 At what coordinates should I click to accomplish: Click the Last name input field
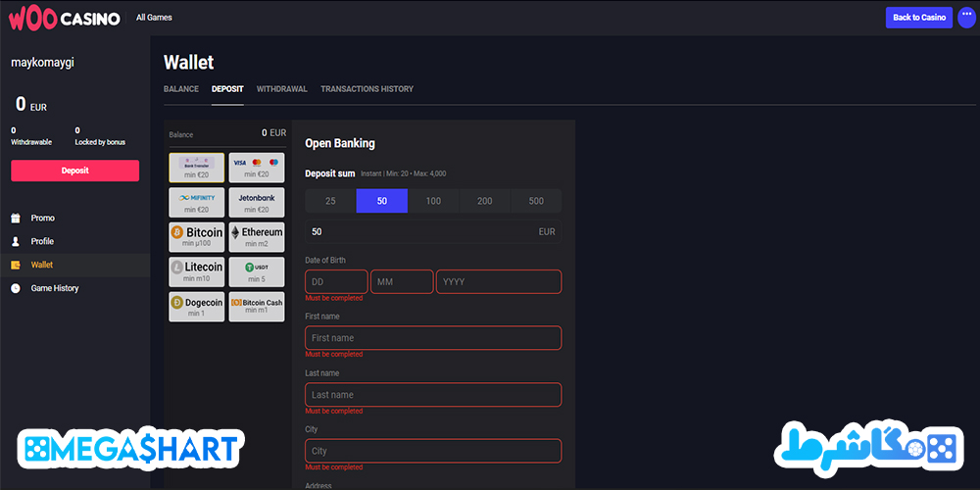[433, 395]
